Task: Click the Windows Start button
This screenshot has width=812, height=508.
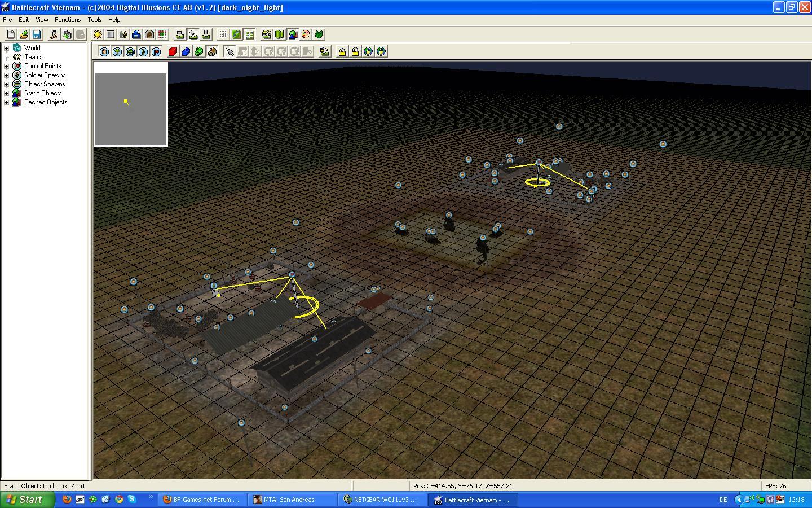Action: (x=27, y=500)
